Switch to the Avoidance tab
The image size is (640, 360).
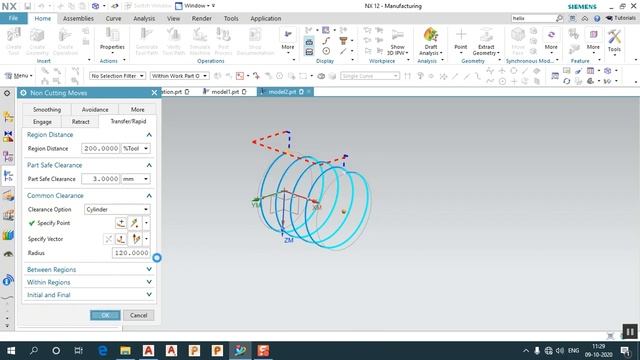(95, 109)
